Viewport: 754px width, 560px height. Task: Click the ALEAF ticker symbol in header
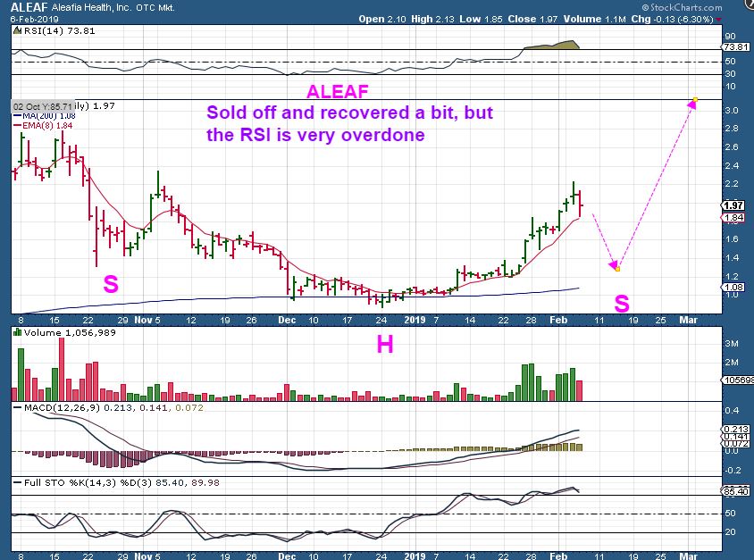tap(29, 7)
